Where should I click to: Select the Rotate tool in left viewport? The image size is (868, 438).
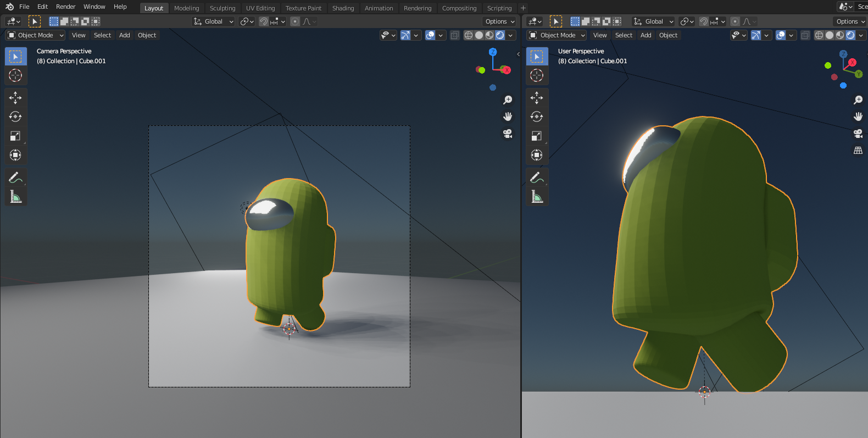click(x=15, y=117)
